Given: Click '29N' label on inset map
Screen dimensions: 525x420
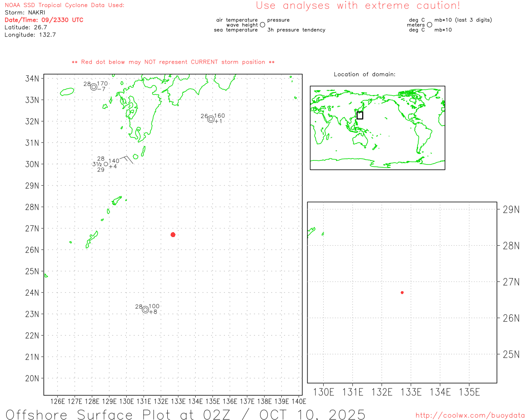Looking at the screenshot, I should pos(511,210).
